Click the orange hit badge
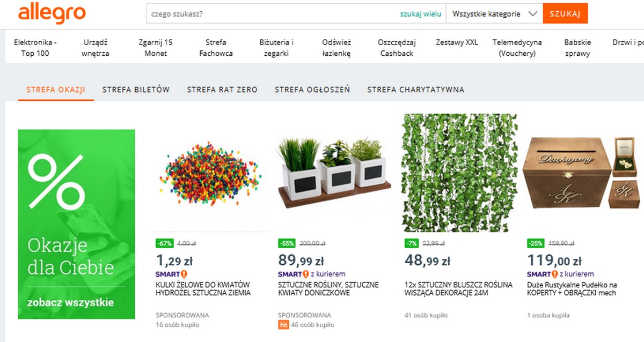Viewport: 644px width, 342px height. [x=283, y=325]
